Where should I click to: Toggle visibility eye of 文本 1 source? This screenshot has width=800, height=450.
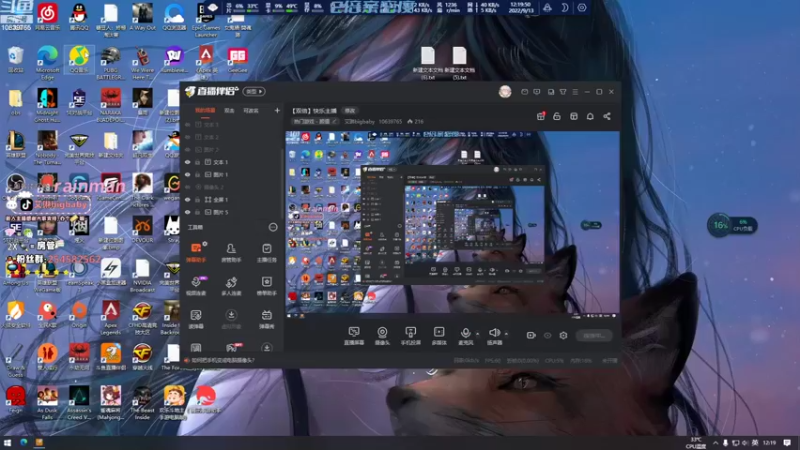[x=188, y=162]
